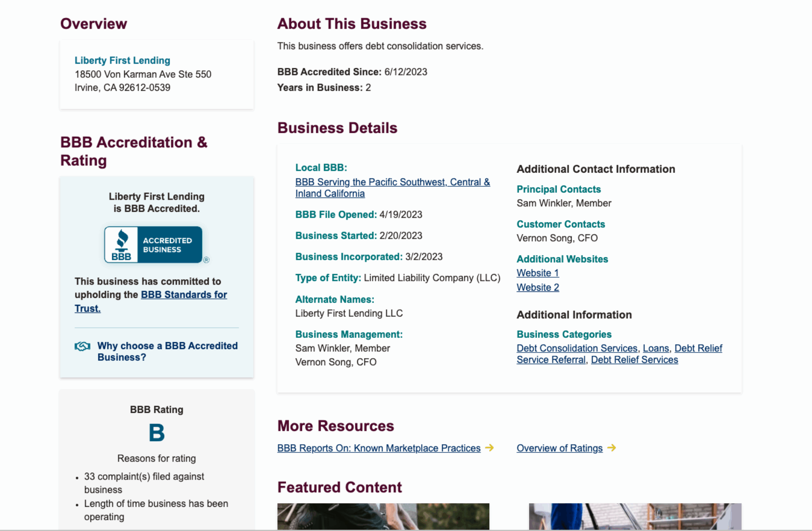Open the Website 1 link

(537, 273)
